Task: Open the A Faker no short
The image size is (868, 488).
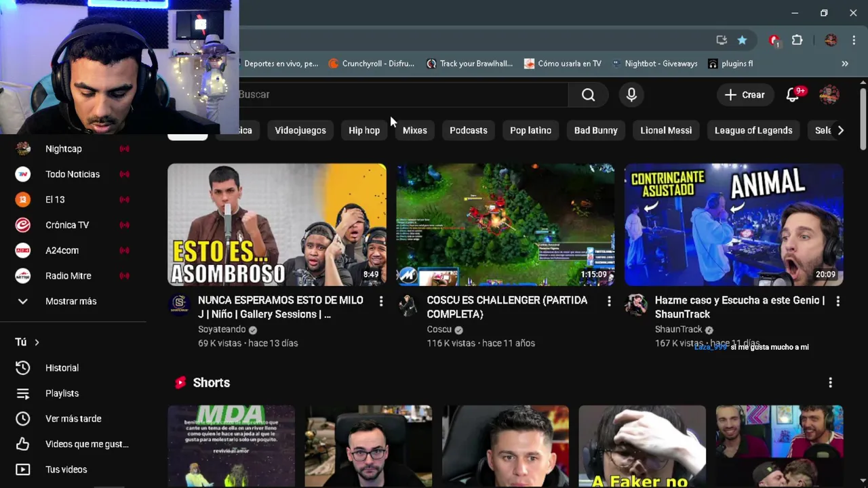Action: point(642,446)
